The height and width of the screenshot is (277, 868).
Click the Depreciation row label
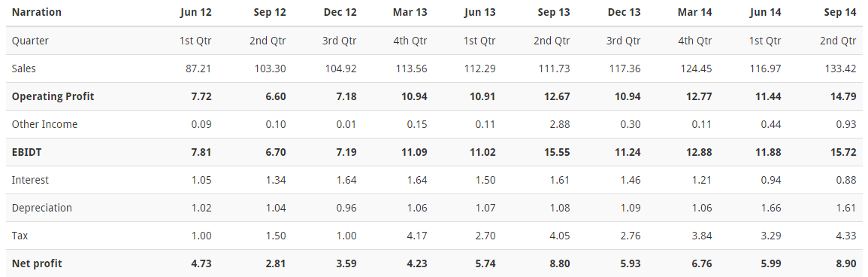(42, 208)
